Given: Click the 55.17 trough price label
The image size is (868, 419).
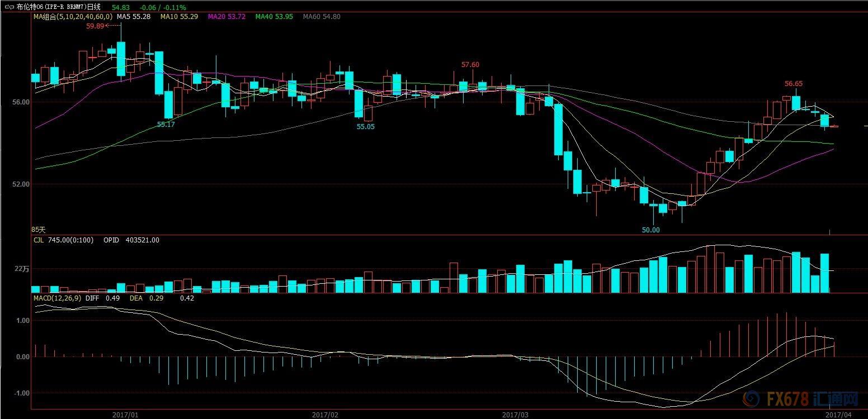Looking at the screenshot, I should [x=166, y=125].
